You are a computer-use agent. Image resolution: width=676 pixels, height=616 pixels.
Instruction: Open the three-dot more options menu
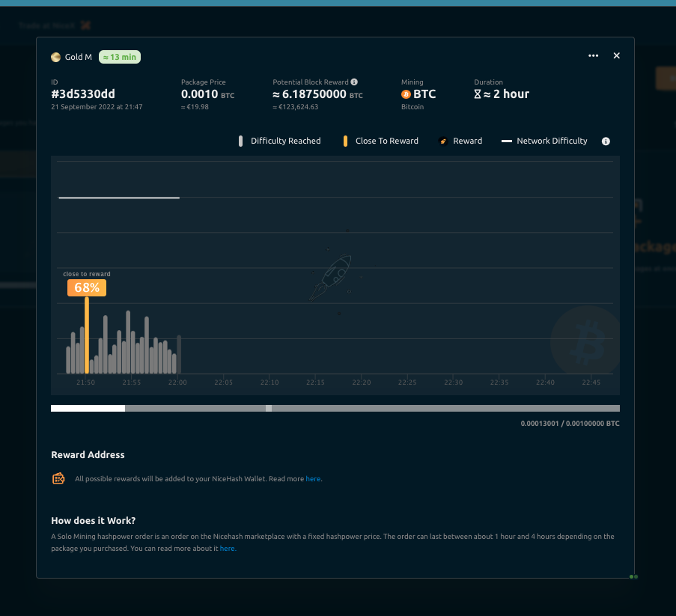click(593, 56)
